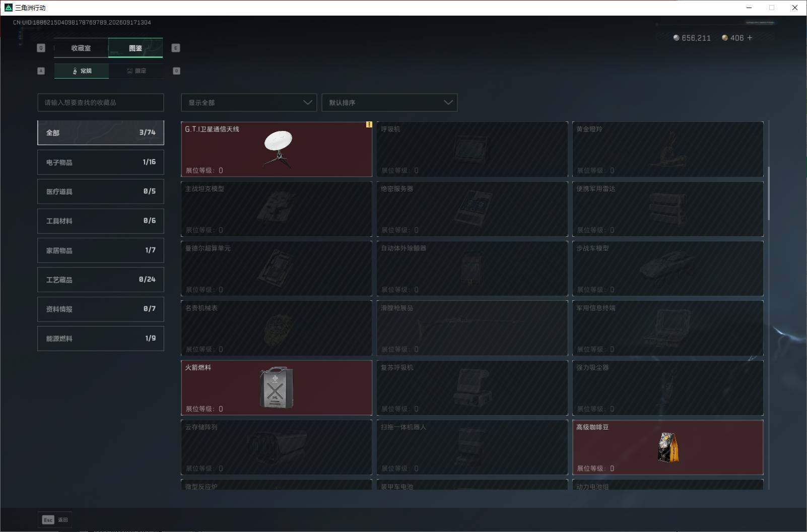The height and width of the screenshot is (532, 807).
Task: Open the 工艺藏品 category
Action: point(101,280)
